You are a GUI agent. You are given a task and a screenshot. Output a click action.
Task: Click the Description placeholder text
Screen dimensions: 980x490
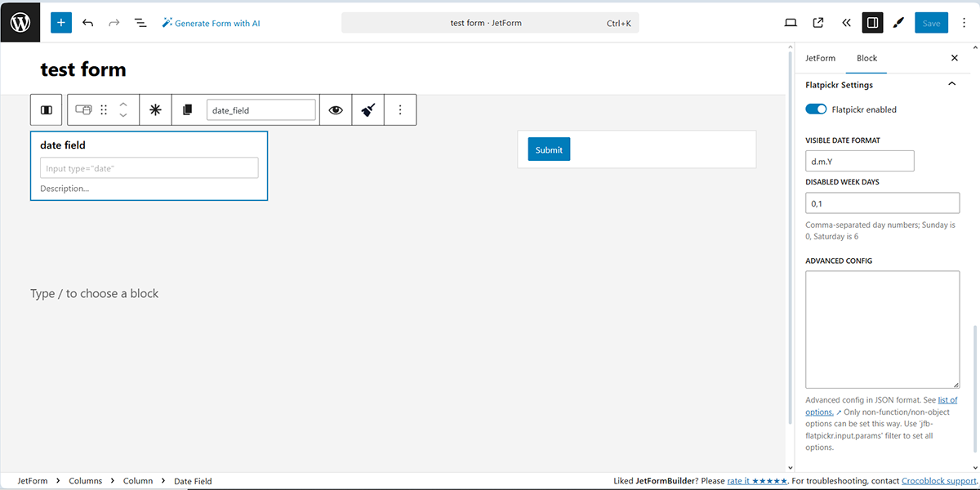click(65, 189)
